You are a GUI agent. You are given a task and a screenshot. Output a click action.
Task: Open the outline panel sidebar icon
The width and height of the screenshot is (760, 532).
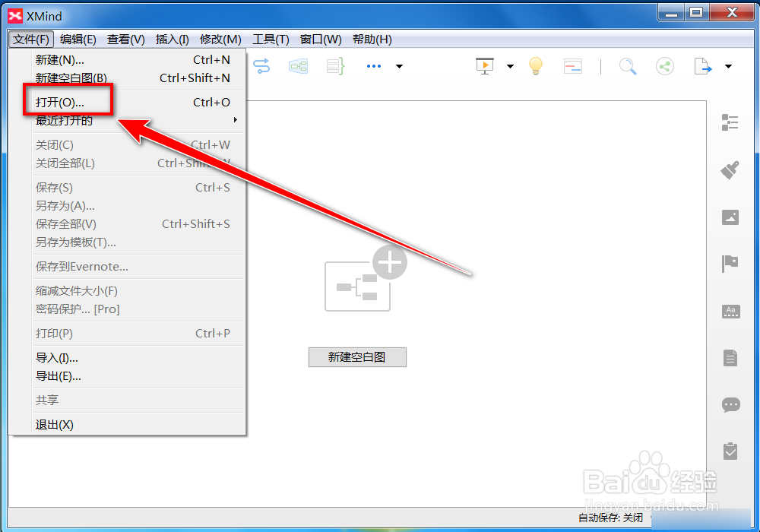click(x=730, y=122)
